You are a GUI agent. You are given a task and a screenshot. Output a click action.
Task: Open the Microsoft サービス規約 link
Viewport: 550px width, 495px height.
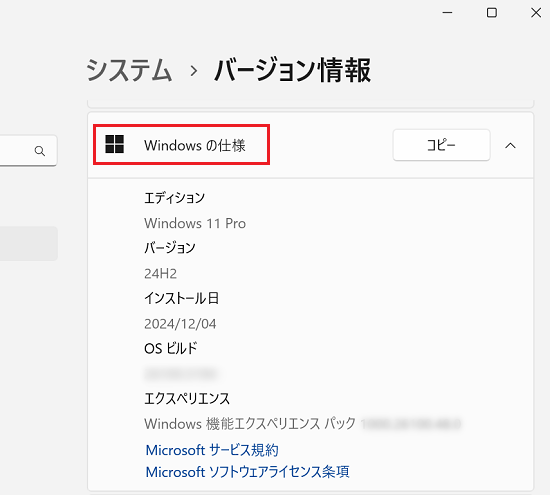(212, 450)
